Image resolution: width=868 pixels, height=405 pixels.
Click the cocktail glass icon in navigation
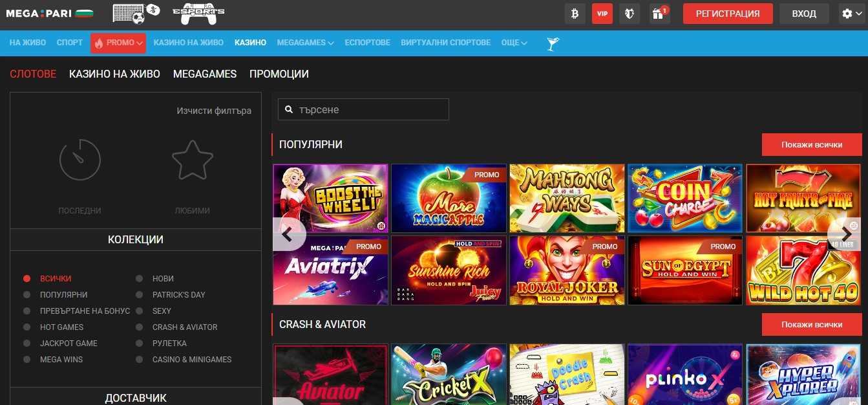(x=553, y=43)
